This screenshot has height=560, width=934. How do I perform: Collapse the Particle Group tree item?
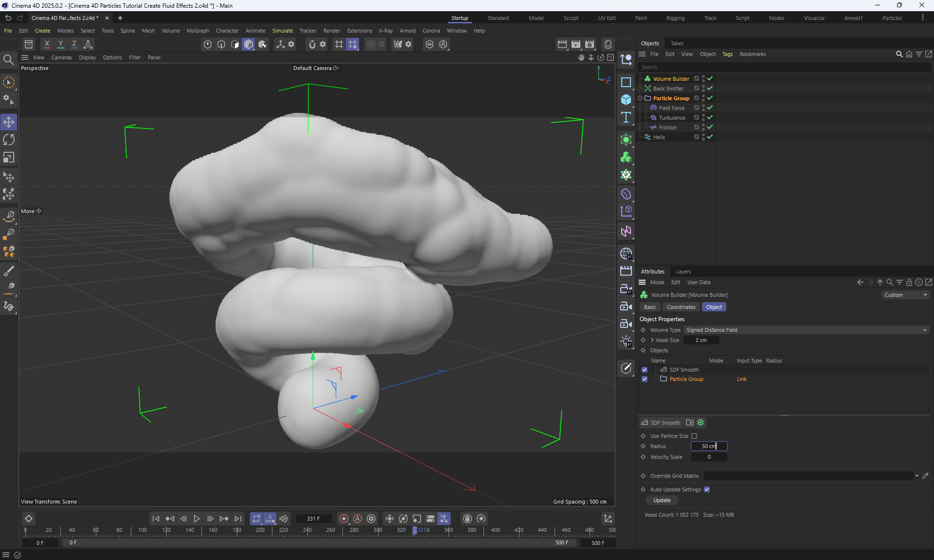(x=640, y=98)
